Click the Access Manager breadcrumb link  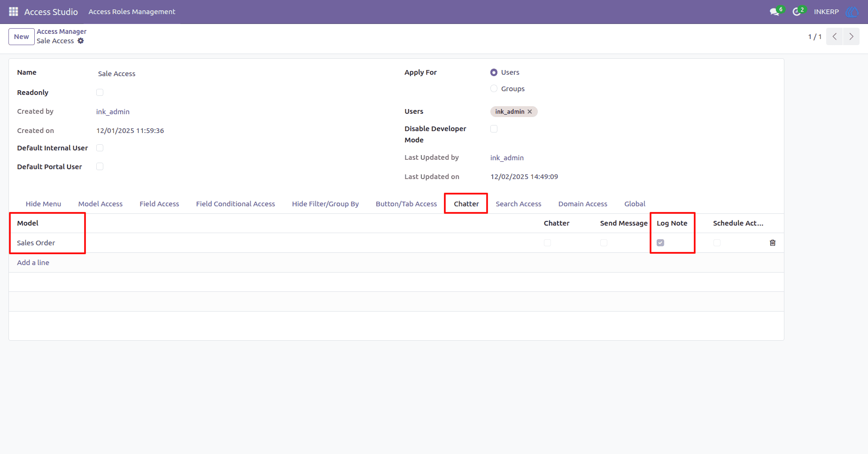(62, 31)
